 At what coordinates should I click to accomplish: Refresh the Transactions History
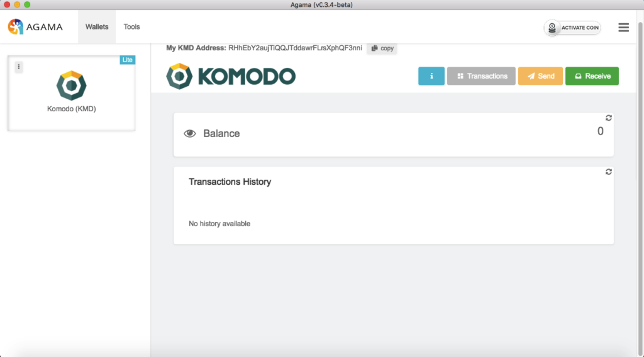(609, 172)
